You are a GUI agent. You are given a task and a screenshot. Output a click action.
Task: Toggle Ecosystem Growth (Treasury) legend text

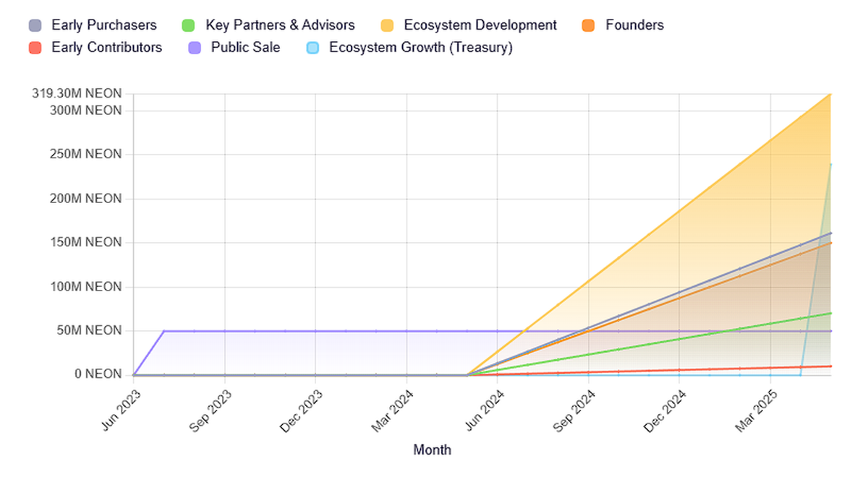[x=420, y=48]
